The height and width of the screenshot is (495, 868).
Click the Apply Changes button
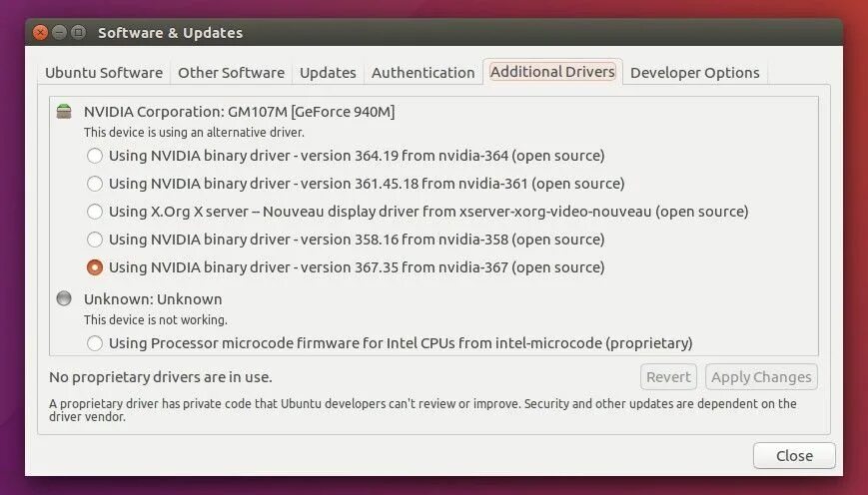(761, 377)
